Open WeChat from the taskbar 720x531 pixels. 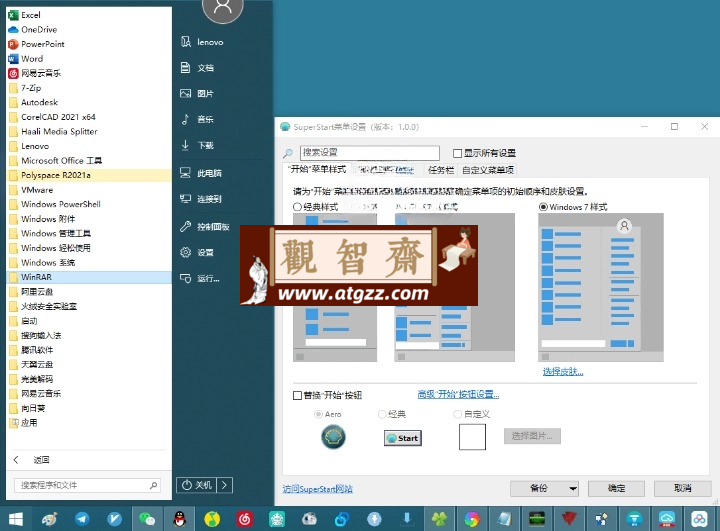coord(147,520)
